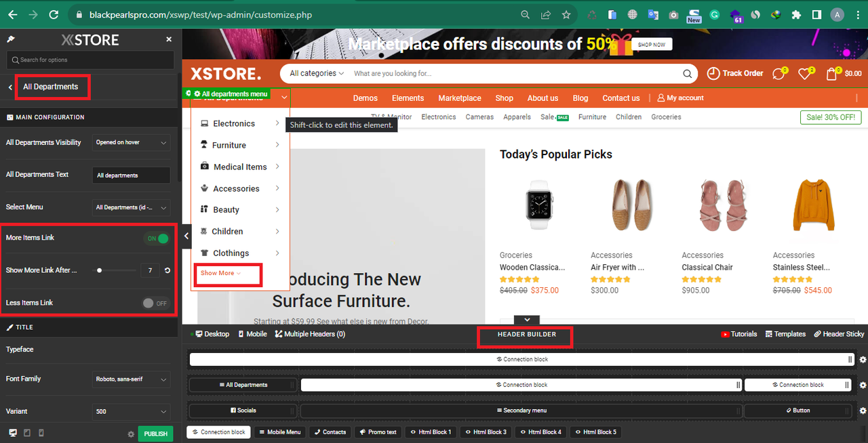Click the pin icon in customizer header

tap(10, 40)
